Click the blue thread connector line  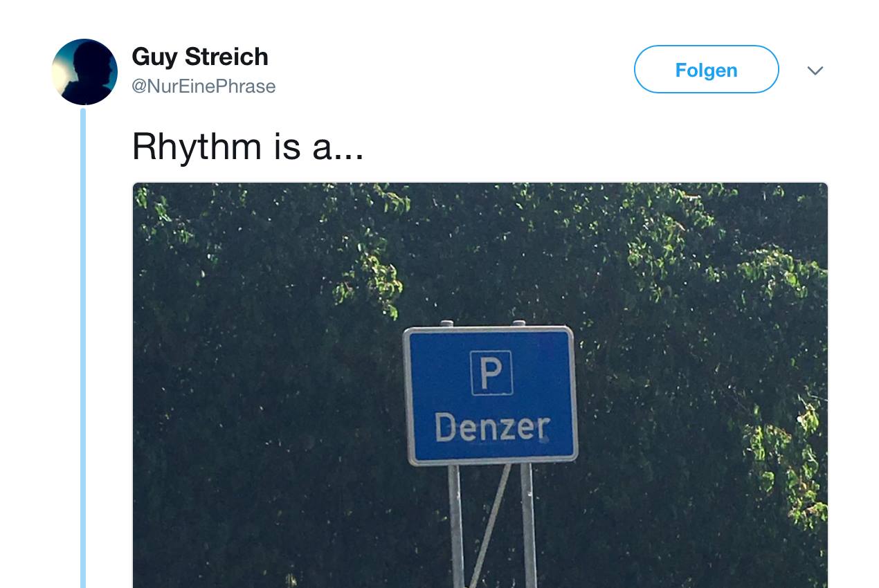pos(83,346)
